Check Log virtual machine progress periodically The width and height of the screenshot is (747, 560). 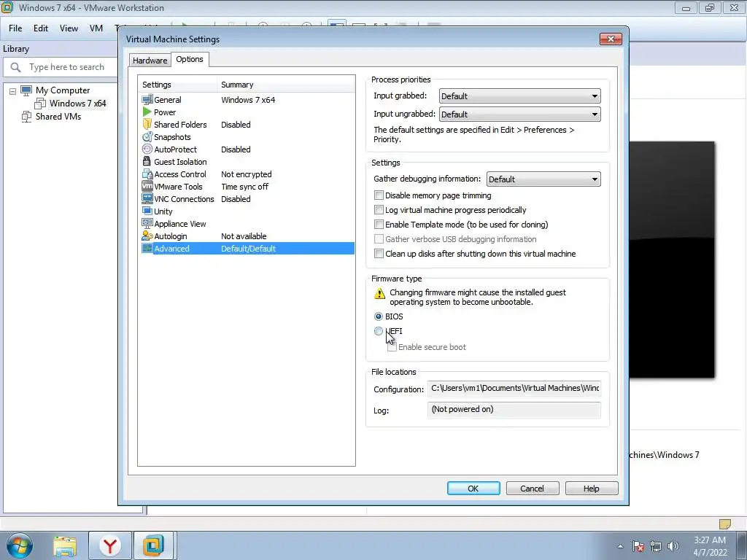point(379,210)
